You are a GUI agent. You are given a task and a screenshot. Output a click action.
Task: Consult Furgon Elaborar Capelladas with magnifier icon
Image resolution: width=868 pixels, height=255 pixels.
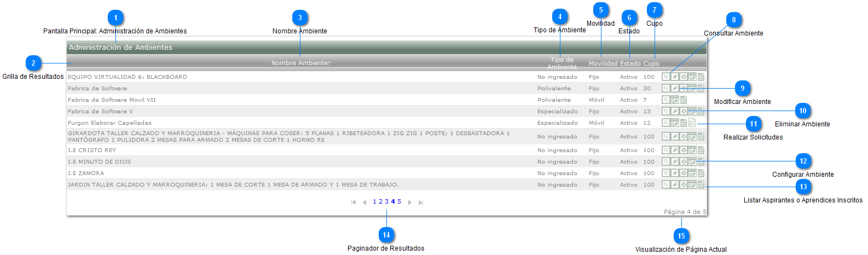click(x=666, y=123)
